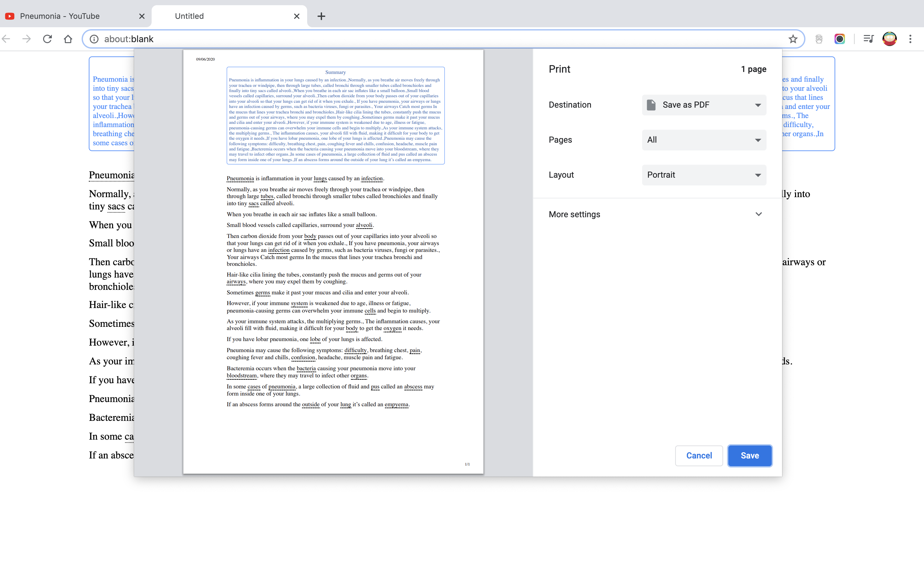Click the colorful camera extension icon
The image size is (924, 581).
point(839,39)
